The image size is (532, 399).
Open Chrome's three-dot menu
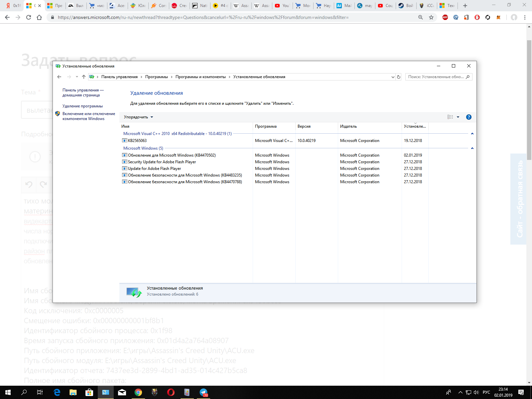525,17
